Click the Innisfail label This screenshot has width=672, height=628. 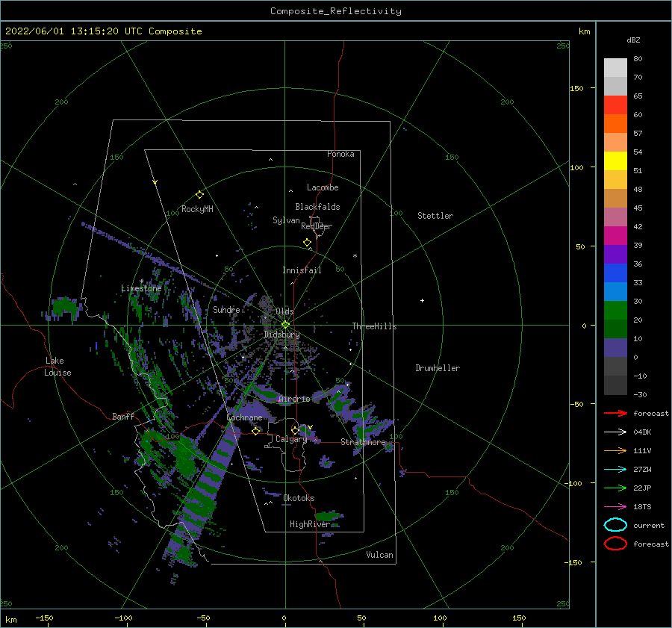(x=302, y=270)
